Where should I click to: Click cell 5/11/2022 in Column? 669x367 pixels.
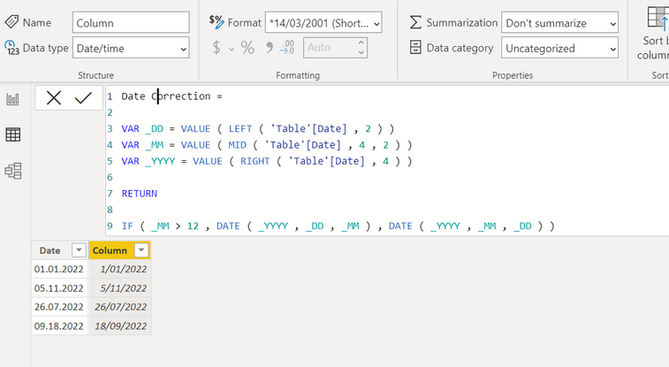coord(120,288)
